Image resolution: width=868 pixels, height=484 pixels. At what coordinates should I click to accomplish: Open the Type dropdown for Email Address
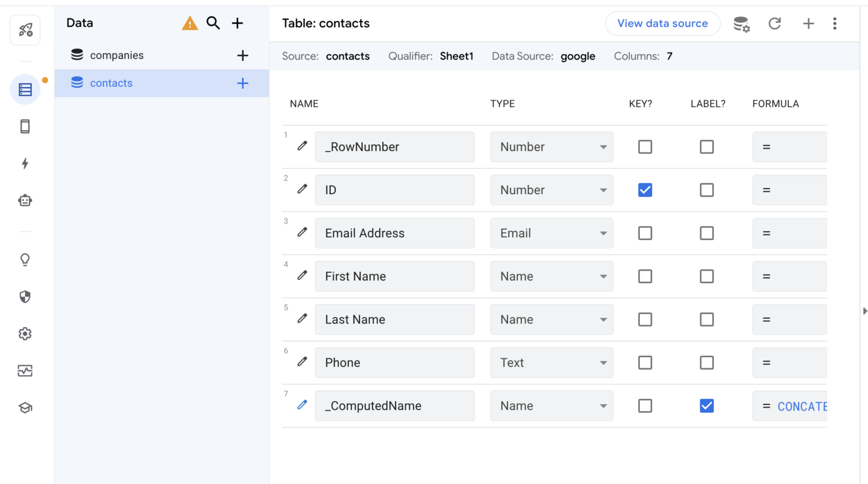click(x=551, y=233)
